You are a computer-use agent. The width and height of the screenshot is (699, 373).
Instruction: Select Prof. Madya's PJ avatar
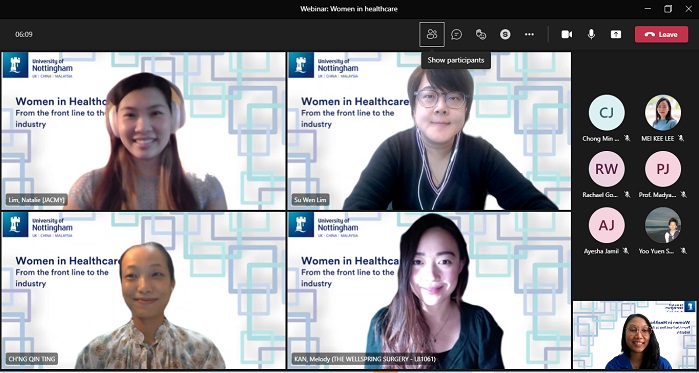pos(663,169)
